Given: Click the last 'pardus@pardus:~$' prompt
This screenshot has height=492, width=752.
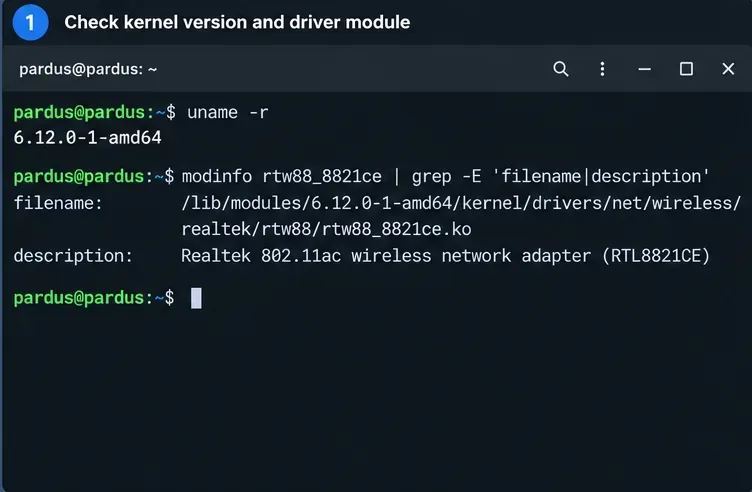Looking at the screenshot, I should (94, 298).
